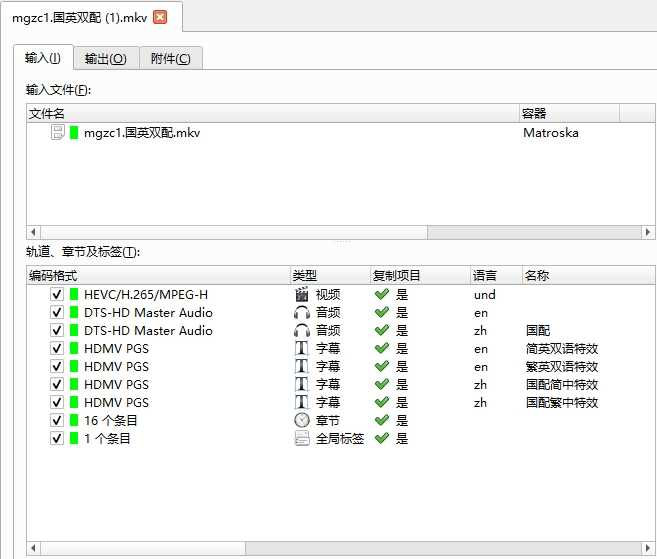Switch to the 输入(I) tab
657x559 pixels.
click(x=43, y=58)
